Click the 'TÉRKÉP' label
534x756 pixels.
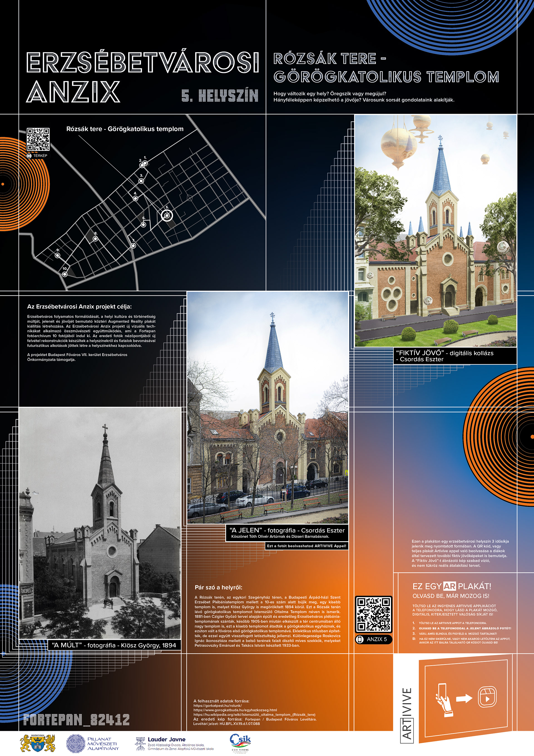pyautogui.click(x=40, y=155)
